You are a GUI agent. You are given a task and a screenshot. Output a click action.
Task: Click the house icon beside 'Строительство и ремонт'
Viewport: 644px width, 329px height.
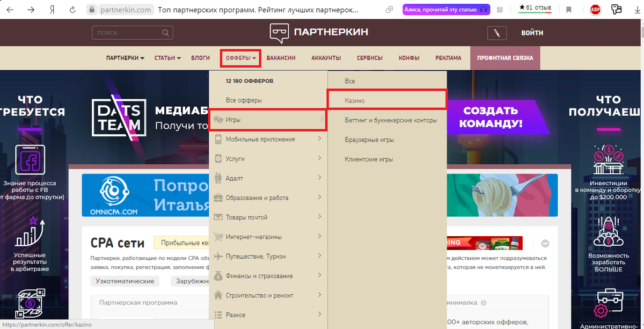[218, 295]
